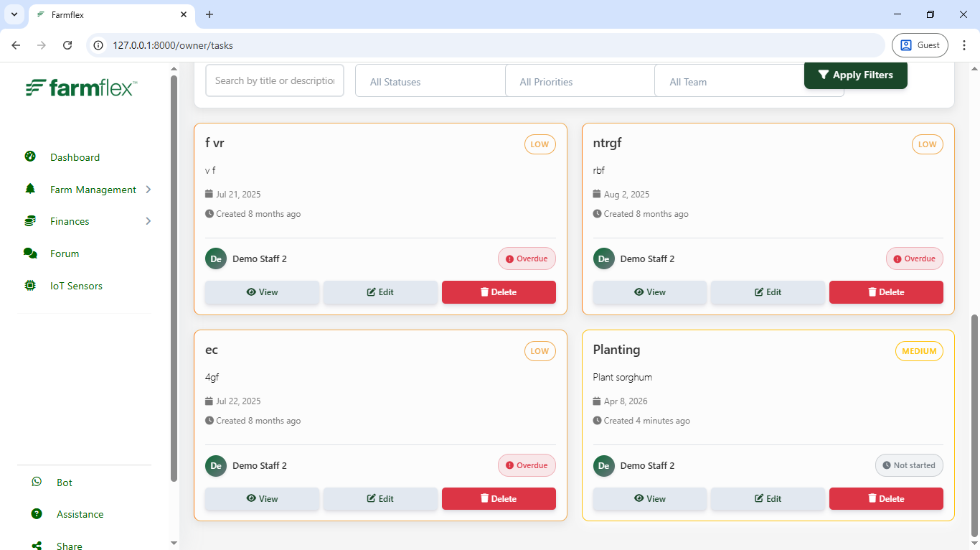Go back using the browser back arrow
980x550 pixels.
[x=16, y=45]
